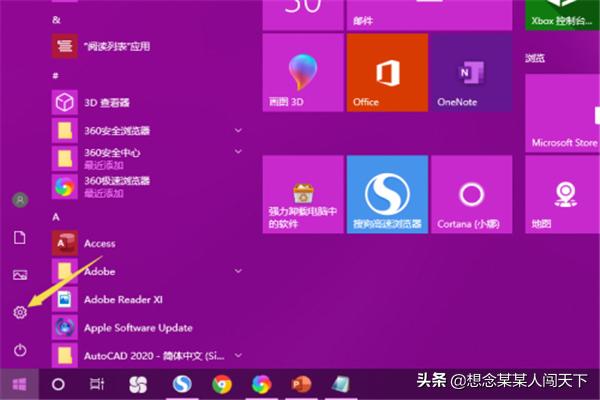Open Sogou browser from the taskbar
Image resolution: width=600 pixels, height=400 pixels.
tap(182, 384)
